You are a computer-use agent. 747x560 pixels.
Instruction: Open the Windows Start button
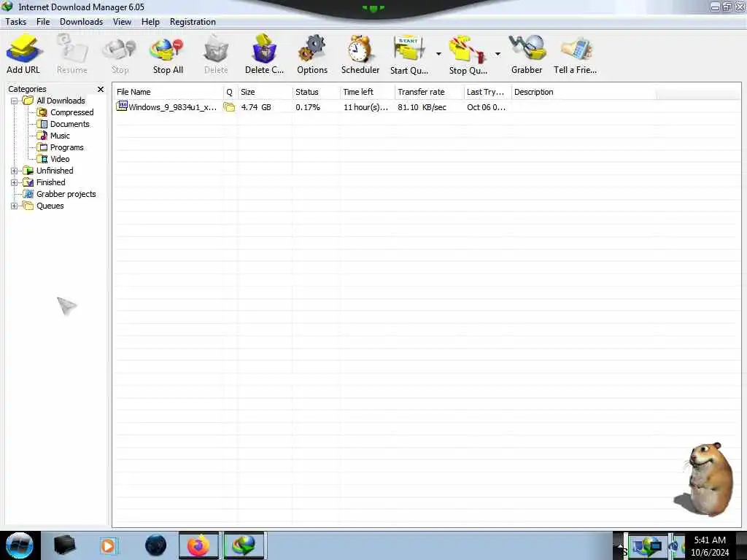coord(20,545)
